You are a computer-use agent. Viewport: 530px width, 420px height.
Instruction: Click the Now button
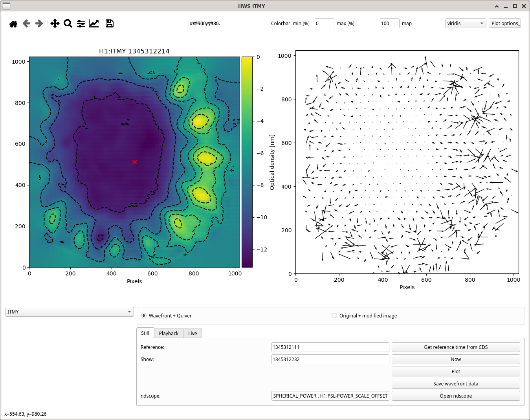456,359
